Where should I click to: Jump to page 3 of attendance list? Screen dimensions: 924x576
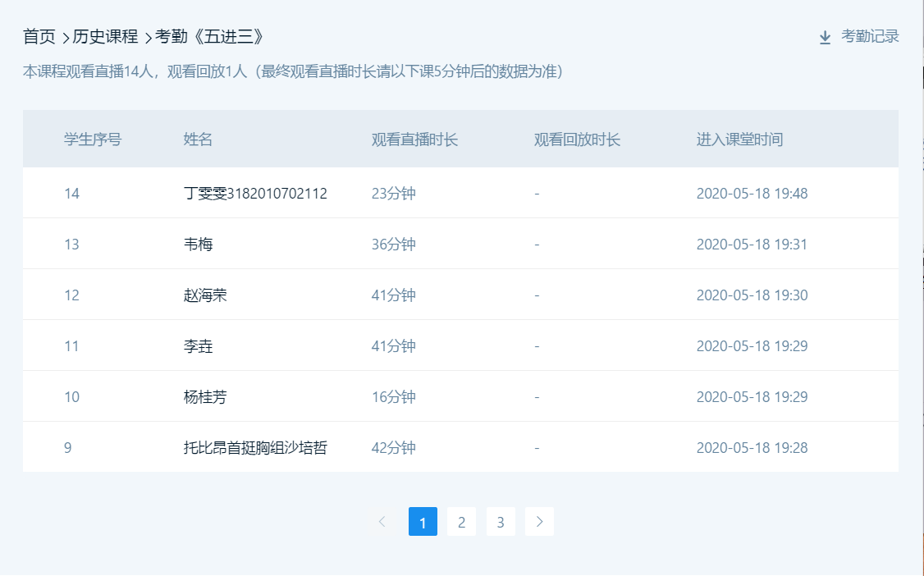tap(501, 522)
